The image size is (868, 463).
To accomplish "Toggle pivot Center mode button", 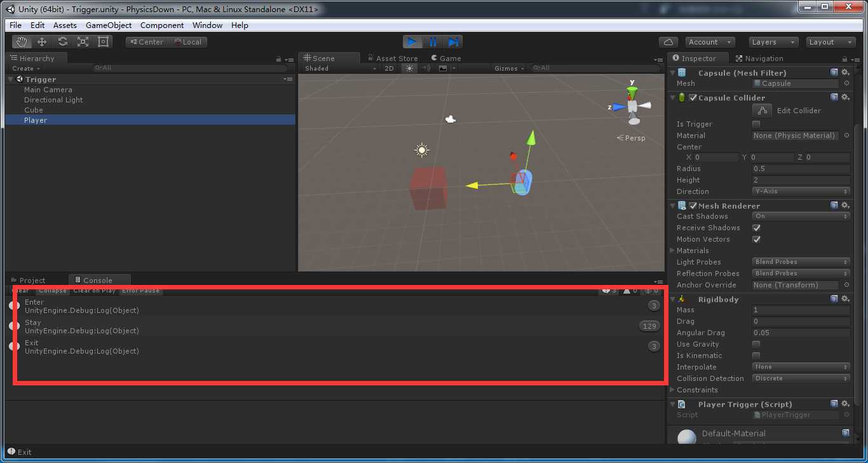I will pyautogui.click(x=146, y=42).
